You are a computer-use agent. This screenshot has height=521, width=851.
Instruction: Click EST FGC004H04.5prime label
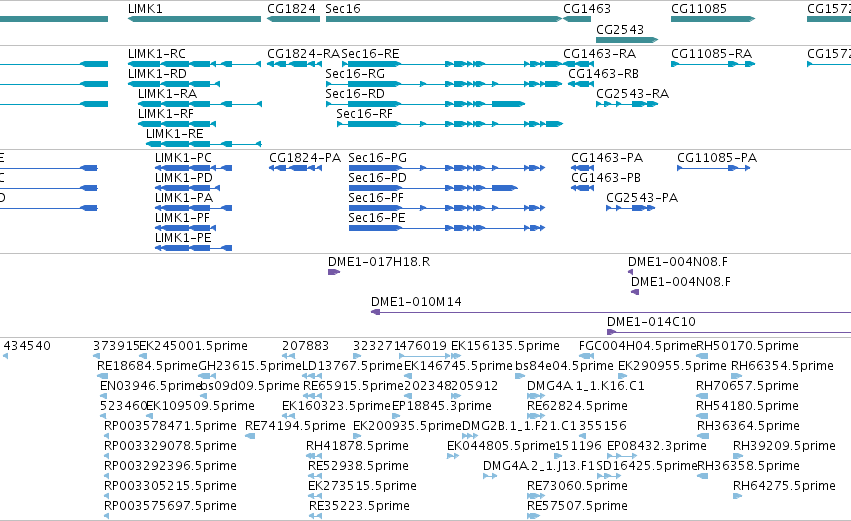637,346
